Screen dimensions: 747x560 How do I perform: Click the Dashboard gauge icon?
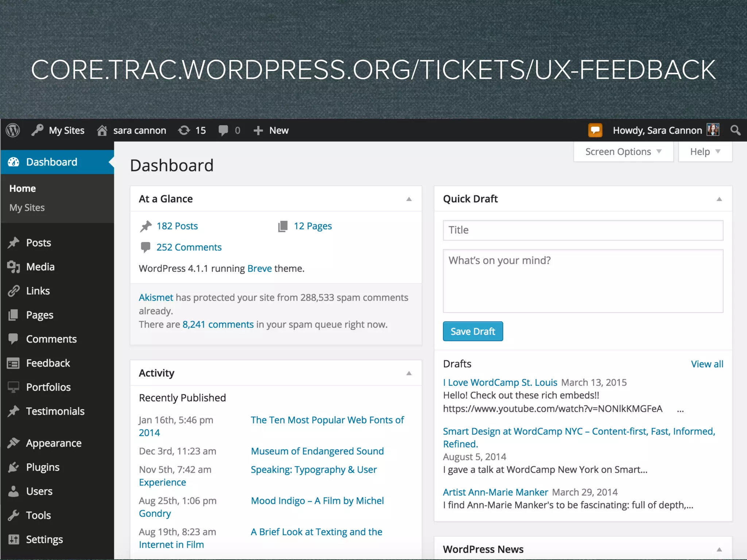(14, 162)
